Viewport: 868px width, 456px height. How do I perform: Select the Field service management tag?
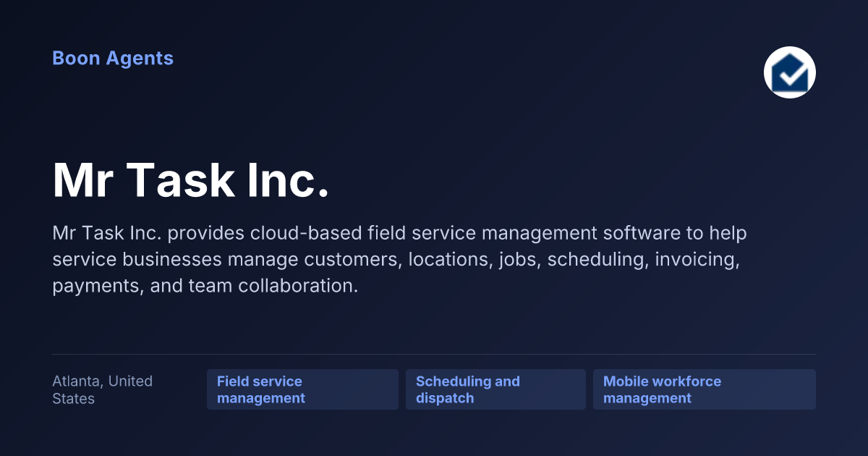pos(302,389)
